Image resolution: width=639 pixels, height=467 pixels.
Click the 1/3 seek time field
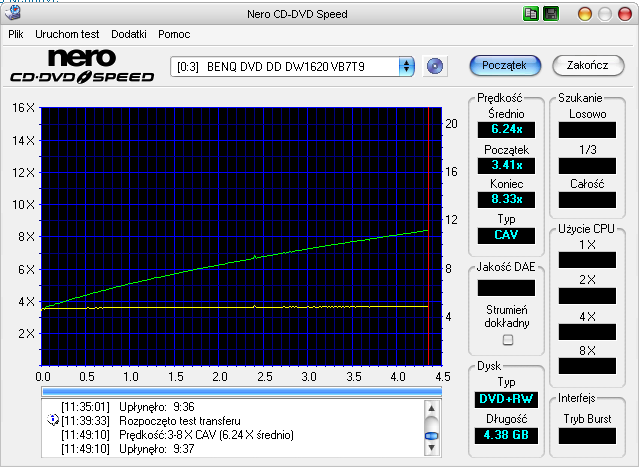587,166
